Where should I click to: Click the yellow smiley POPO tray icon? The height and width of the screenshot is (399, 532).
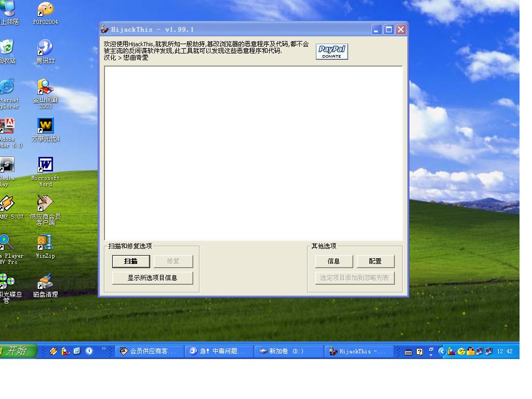click(461, 352)
